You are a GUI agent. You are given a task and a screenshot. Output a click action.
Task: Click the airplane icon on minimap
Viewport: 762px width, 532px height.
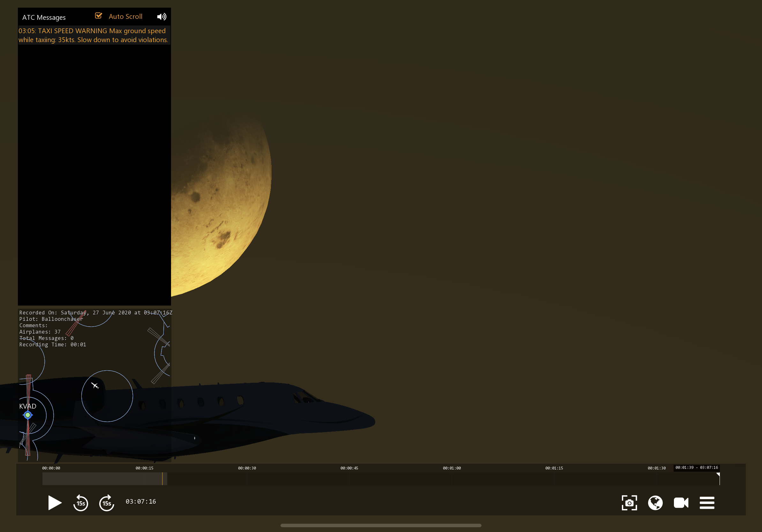(95, 385)
